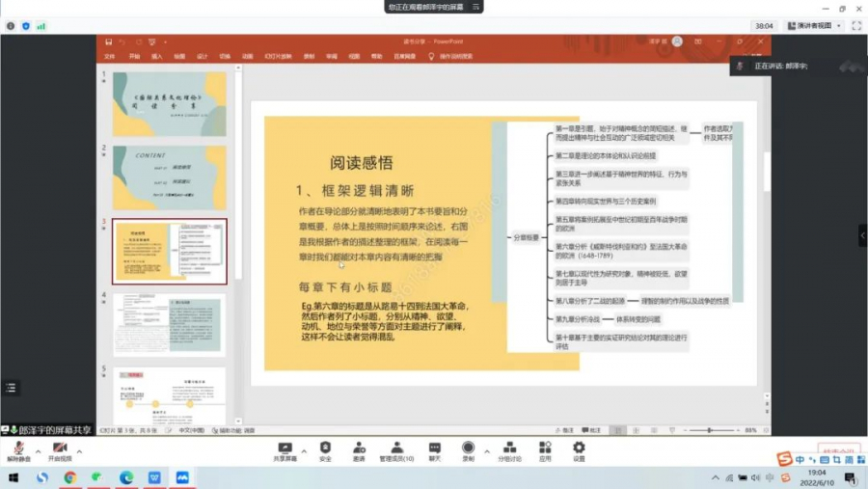The width and height of the screenshot is (868, 489).
Task: Open the File (文件) ribbon tab
Action: (109, 57)
